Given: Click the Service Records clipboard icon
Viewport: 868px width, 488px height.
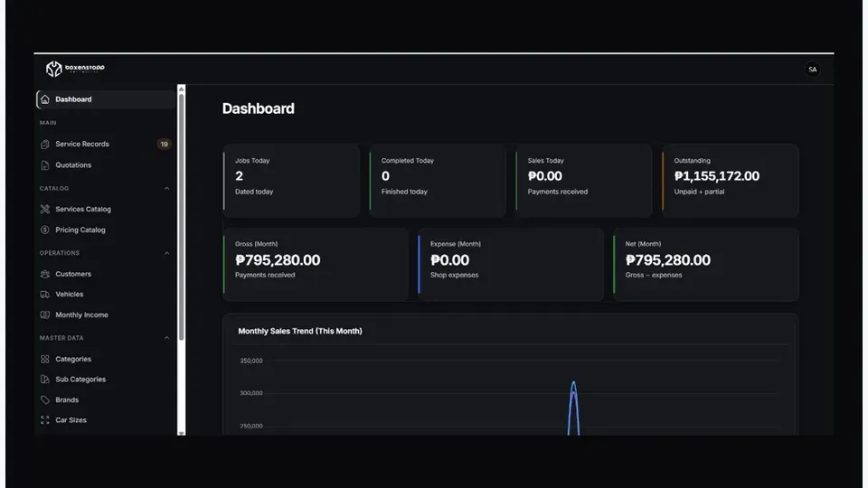Looking at the screenshot, I should coord(45,144).
